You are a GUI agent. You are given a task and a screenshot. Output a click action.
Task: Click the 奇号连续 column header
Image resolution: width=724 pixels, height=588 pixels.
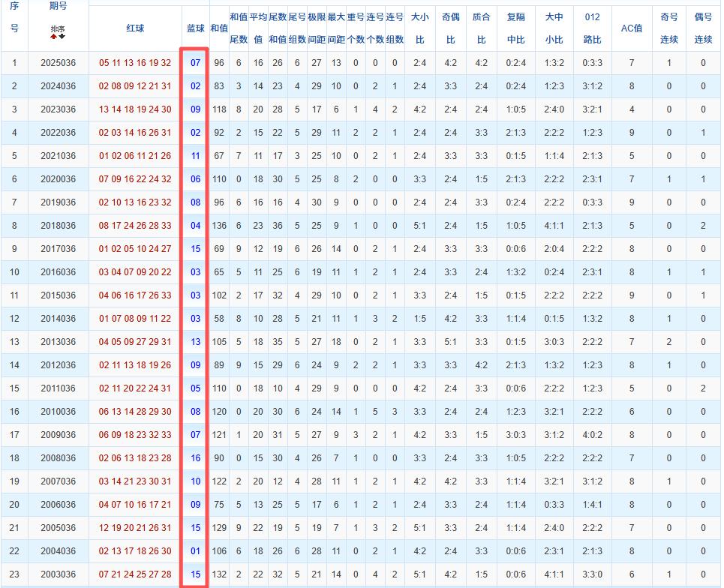[x=669, y=28]
